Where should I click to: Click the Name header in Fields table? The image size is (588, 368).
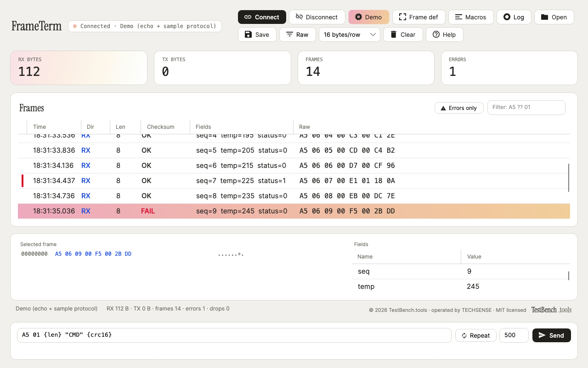coord(406,256)
